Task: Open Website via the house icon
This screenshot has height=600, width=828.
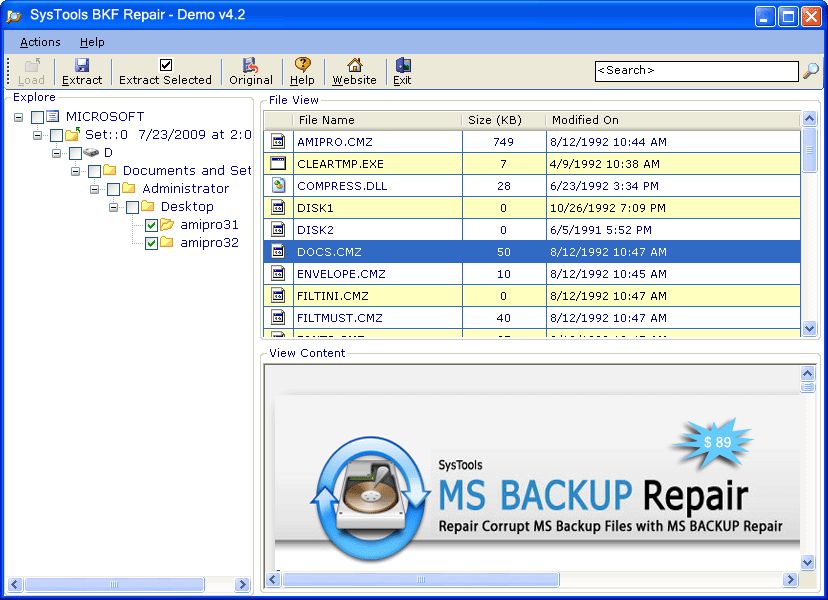Action: click(x=354, y=64)
